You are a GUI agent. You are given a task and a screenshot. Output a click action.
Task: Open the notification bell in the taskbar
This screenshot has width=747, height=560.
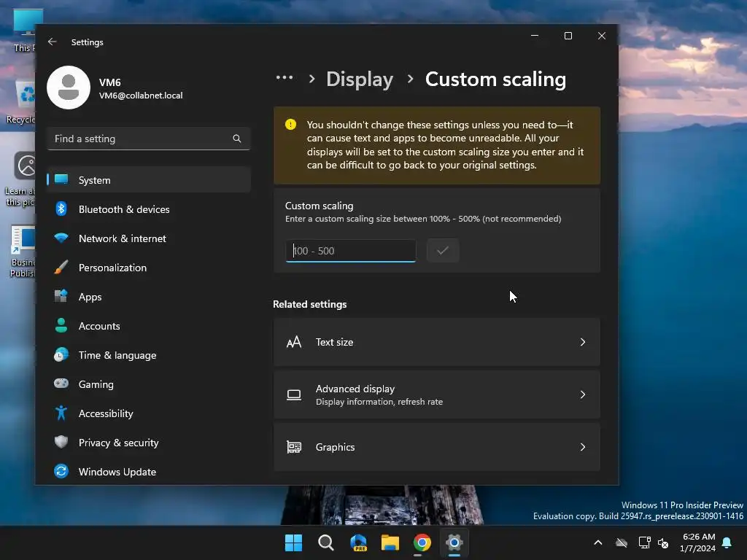[x=727, y=542]
